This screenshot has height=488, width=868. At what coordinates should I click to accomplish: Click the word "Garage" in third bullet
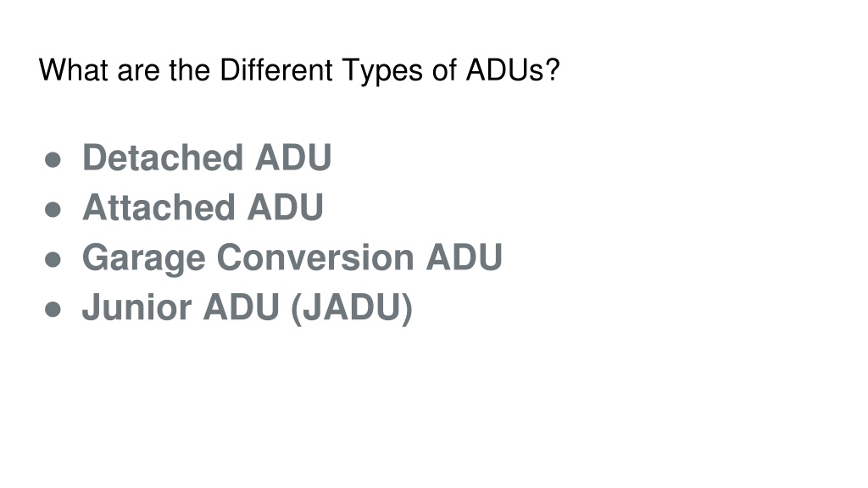coord(144,258)
